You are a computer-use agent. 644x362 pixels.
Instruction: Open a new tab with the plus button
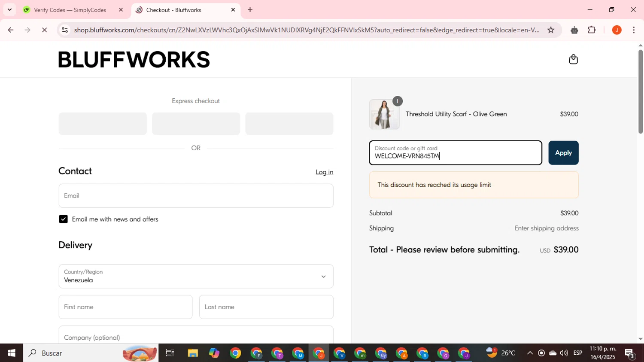click(250, 10)
